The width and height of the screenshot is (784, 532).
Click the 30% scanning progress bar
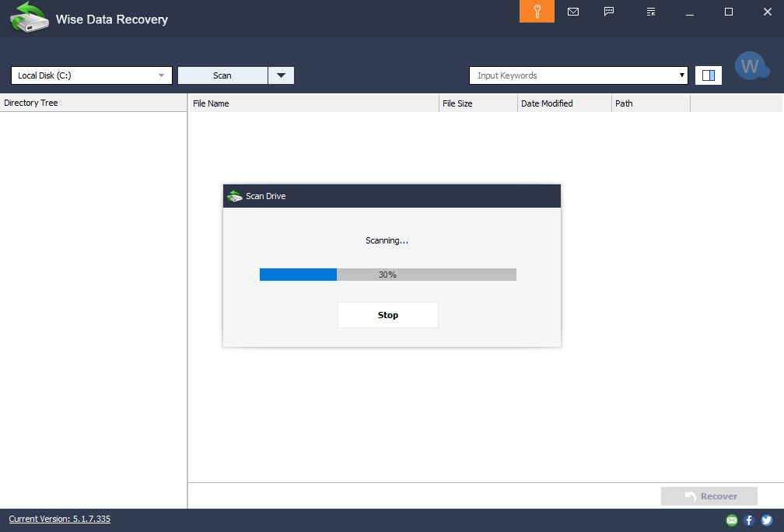click(x=388, y=275)
